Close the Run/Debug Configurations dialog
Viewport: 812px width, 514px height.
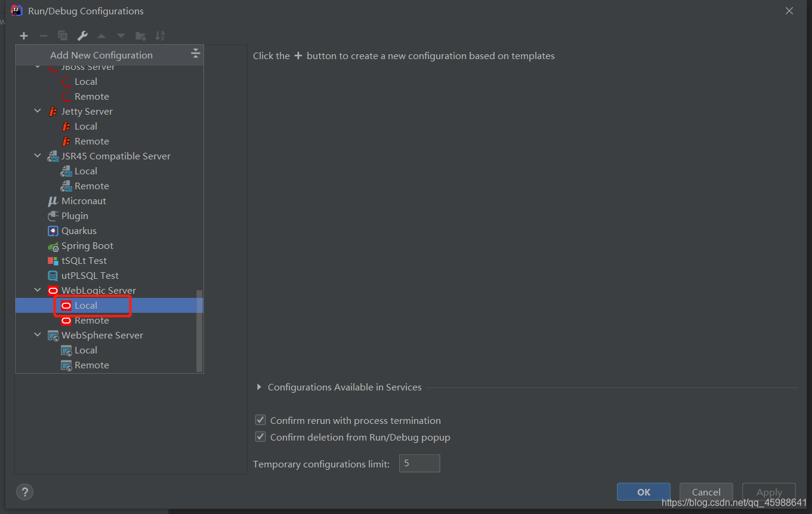[x=789, y=11]
